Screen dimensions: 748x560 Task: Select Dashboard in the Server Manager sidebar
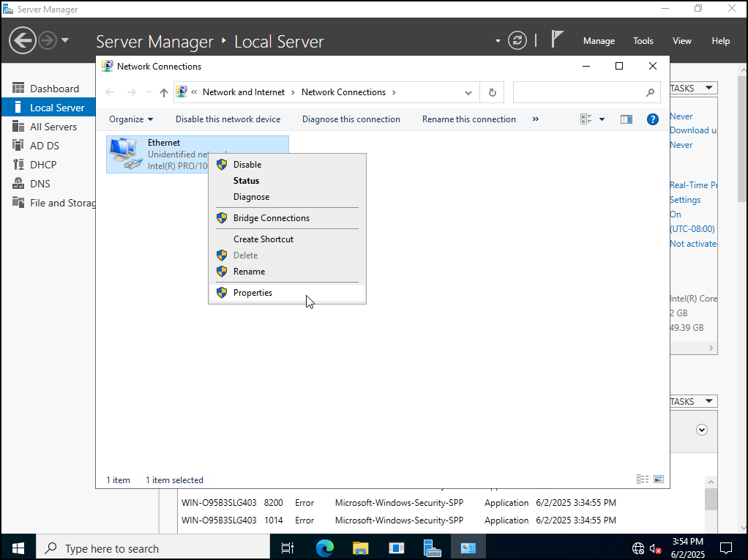point(48,89)
